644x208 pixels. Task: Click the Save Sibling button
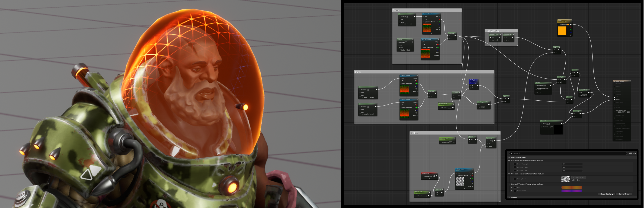click(606, 194)
